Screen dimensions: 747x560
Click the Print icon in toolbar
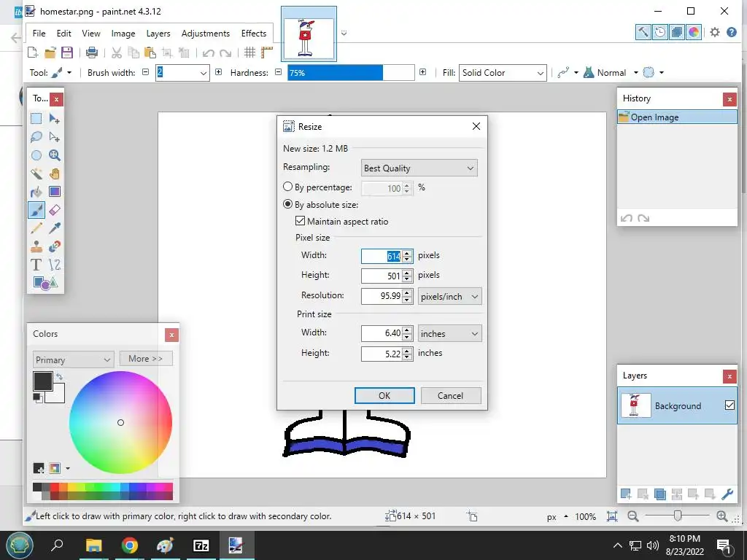[x=92, y=52]
